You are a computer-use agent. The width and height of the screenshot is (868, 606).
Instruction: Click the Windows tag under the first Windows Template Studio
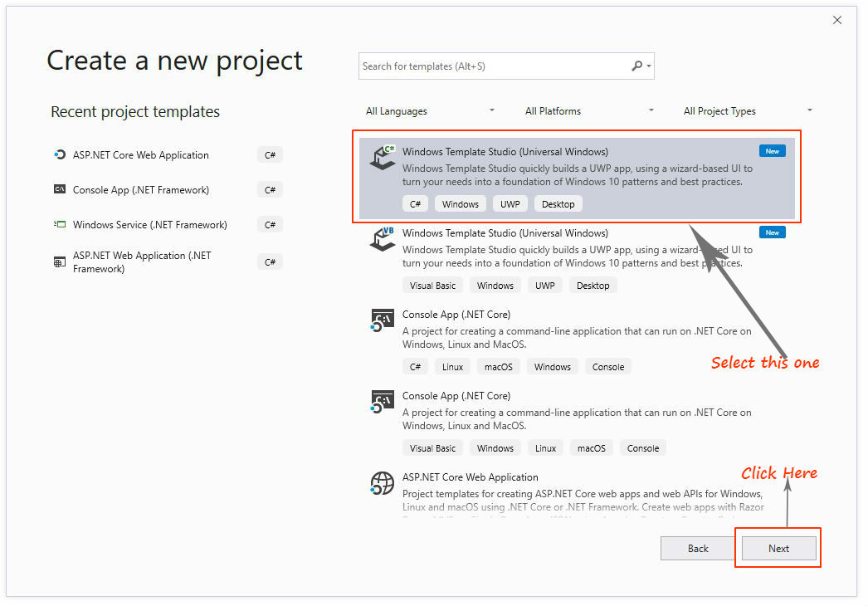click(x=460, y=204)
